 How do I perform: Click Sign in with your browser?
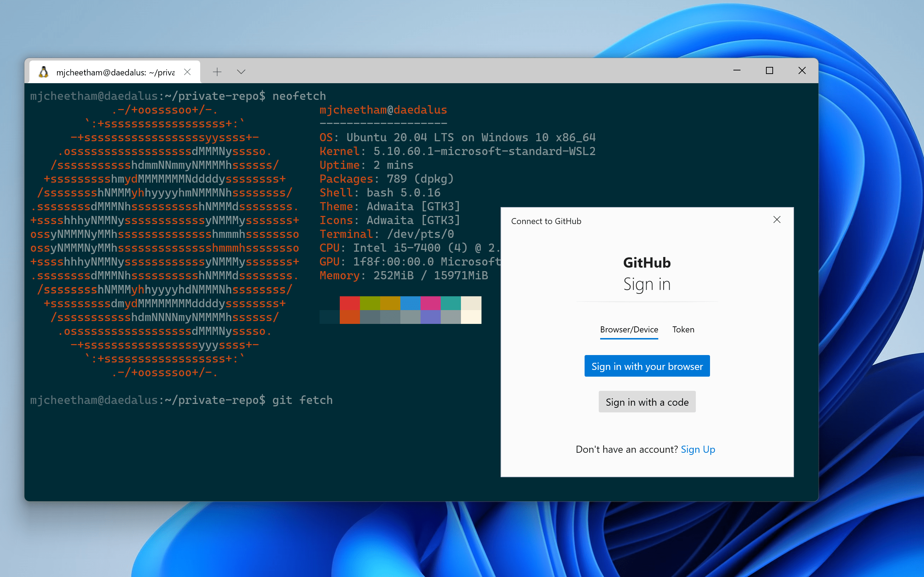point(647,366)
